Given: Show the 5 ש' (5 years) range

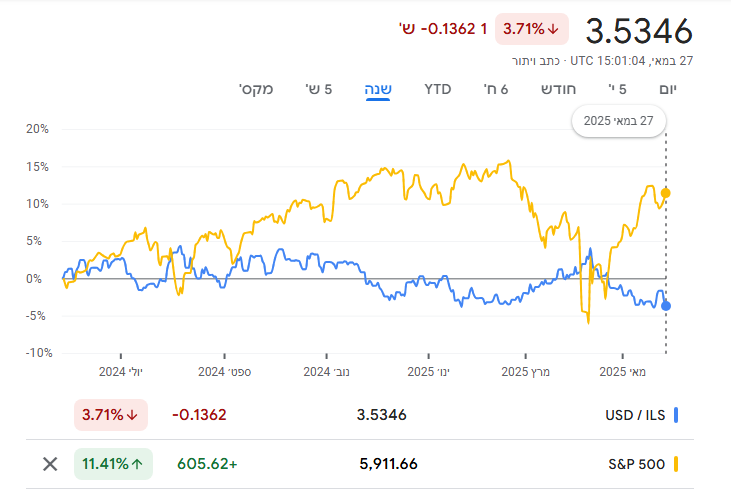Looking at the screenshot, I should tap(319, 89).
